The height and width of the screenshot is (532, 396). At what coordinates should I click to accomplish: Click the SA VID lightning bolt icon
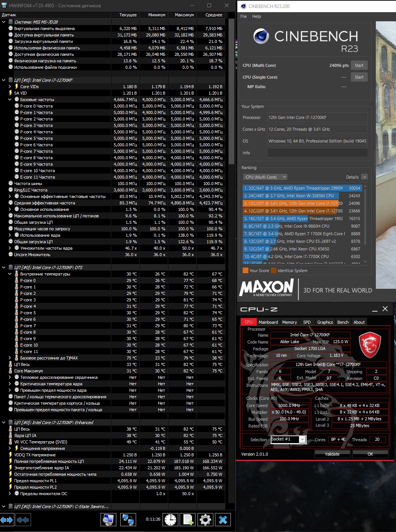tap(11, 93)
